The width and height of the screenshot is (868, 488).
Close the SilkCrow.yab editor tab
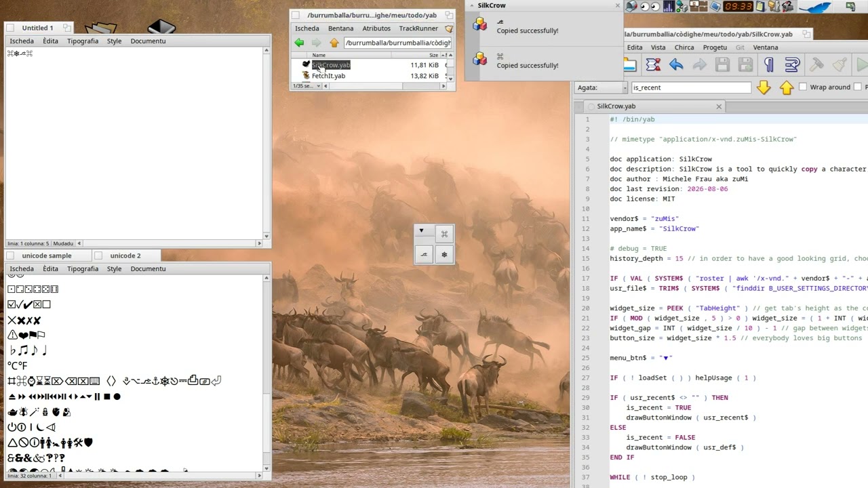[x=719, y=106]
